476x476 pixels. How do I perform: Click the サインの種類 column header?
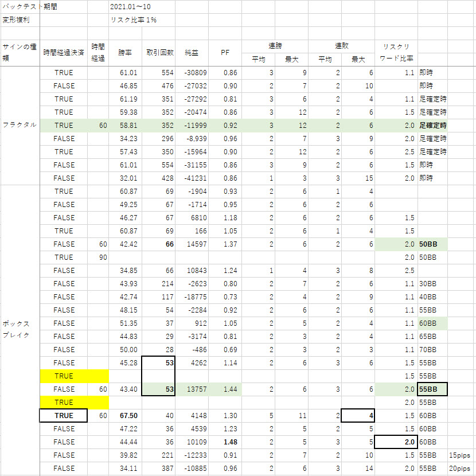pyautogui.click(x=20, y=53)
